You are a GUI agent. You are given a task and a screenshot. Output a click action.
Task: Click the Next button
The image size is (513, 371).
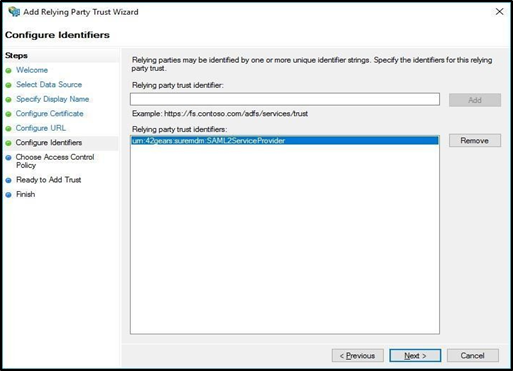[x=415, y=356]
